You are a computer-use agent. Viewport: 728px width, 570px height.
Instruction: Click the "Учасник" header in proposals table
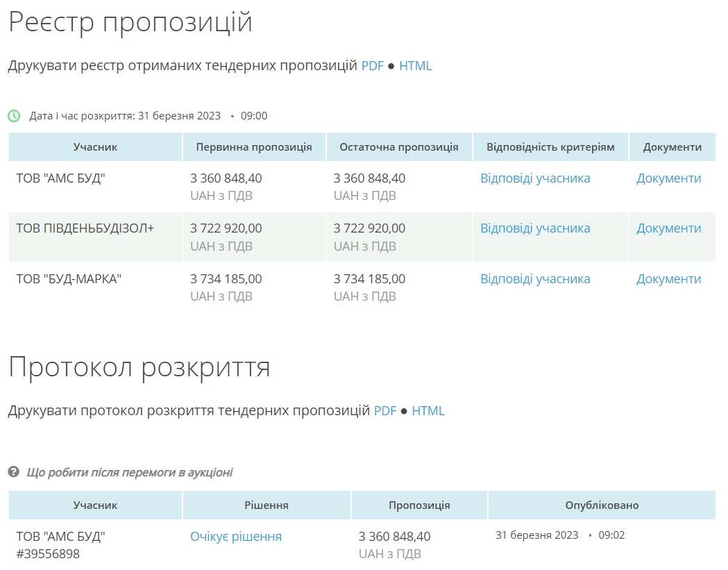95,147
